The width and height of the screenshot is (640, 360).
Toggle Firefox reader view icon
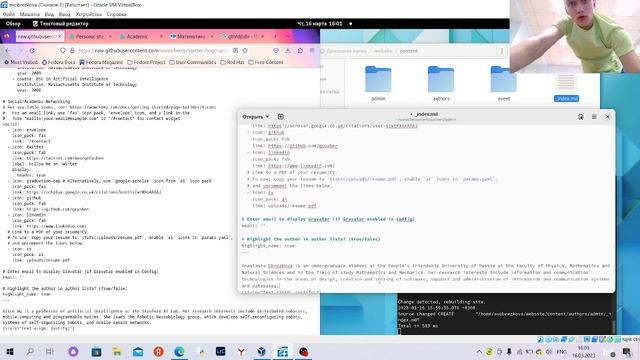[x=236, y=51]
